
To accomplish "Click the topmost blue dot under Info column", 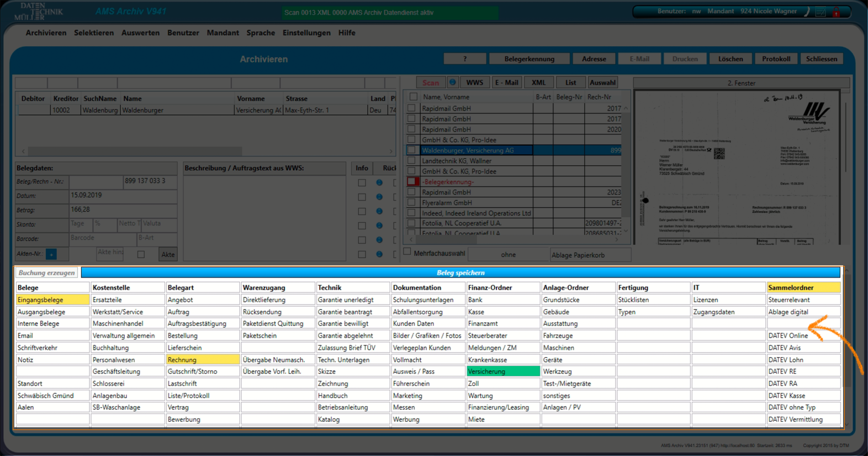I will tap(379, 182).
